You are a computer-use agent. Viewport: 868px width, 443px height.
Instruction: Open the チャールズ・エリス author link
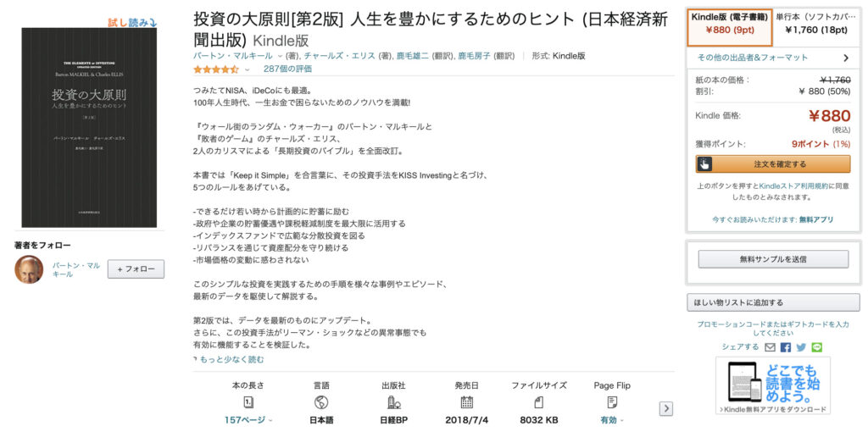(340, 56)
